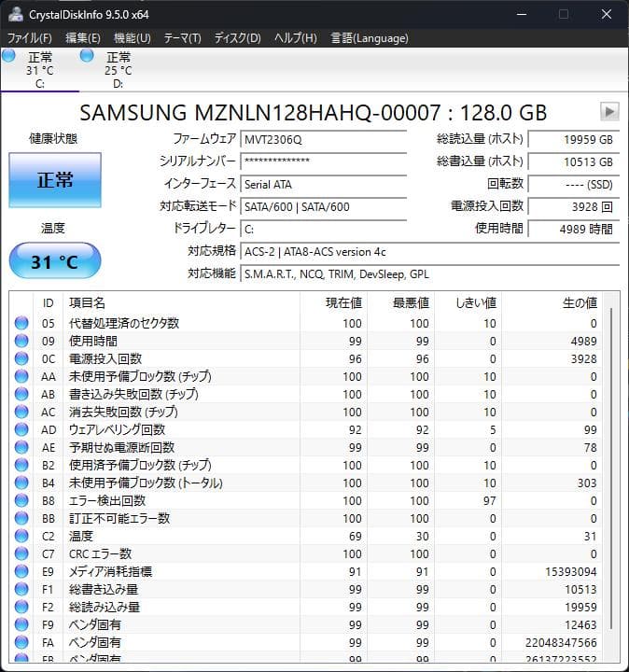Click the next disk arrow button
This screenshot has width=629, height=672.
click(x=609, y=112)
